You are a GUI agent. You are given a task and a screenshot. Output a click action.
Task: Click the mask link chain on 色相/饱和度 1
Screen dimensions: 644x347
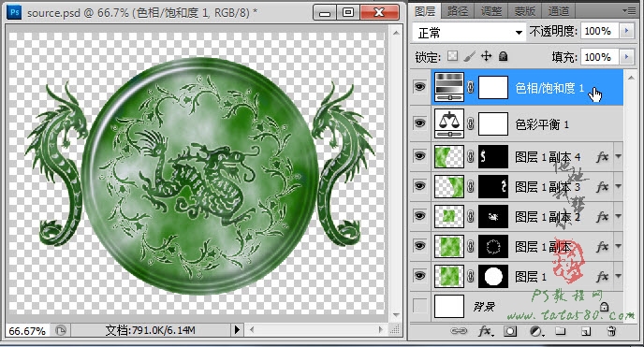(x=471, y=87)
